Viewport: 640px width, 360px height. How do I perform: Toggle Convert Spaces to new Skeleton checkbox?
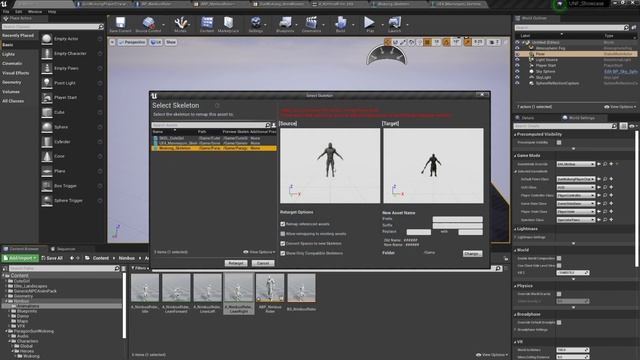tap(282, 244)
